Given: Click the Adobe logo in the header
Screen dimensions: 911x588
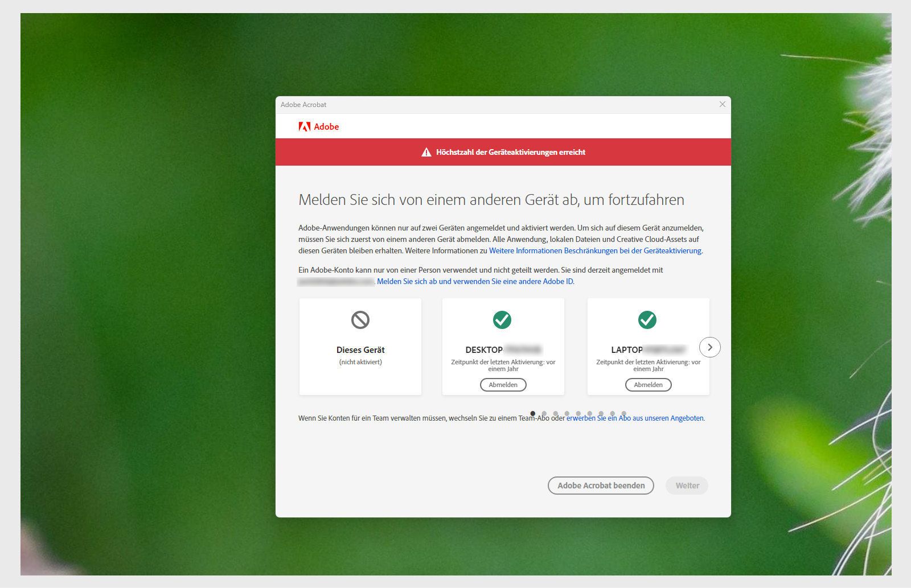Looking at the screenshot, I should pyautogui.click(x=318, y=126).
